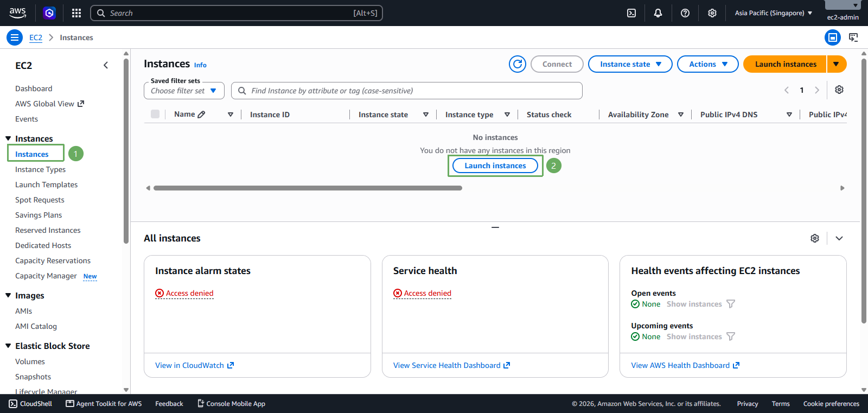Open the region selector Asia Pacific (Singapore)
Viewport: 868px width, 413px height.
[x=774, y=13]
